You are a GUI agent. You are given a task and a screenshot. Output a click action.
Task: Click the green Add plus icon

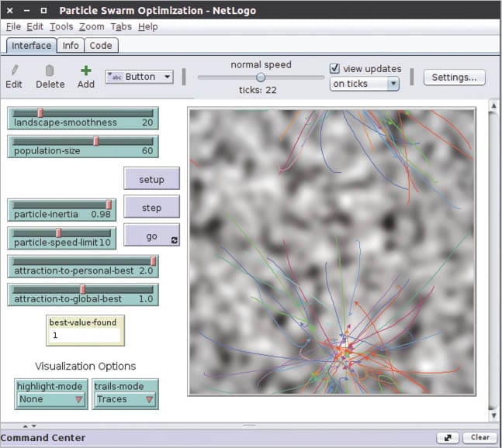(85, 71)
